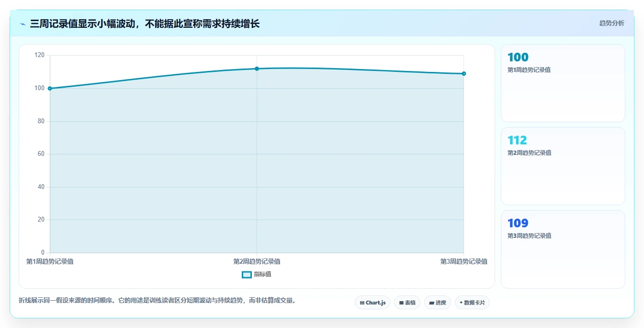Open the card showing value 100
The image size is (644, 328).
563,83
